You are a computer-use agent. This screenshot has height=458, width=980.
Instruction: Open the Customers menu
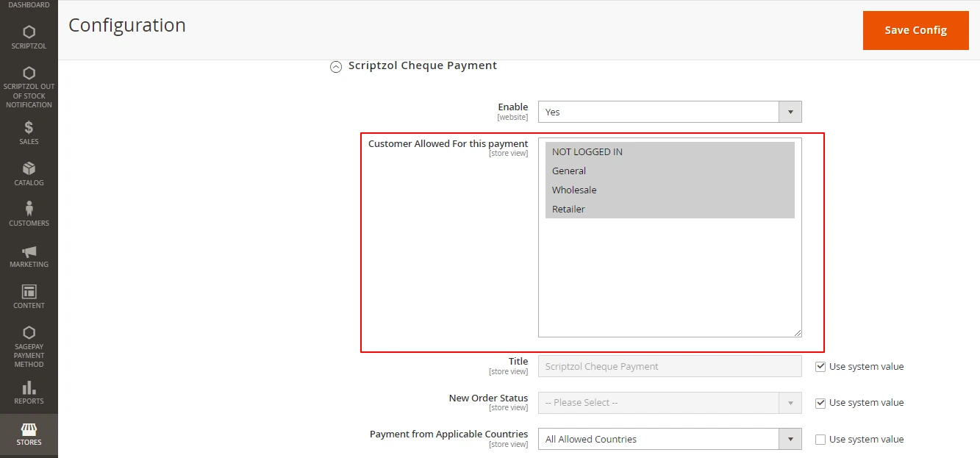tap(29, 215)
